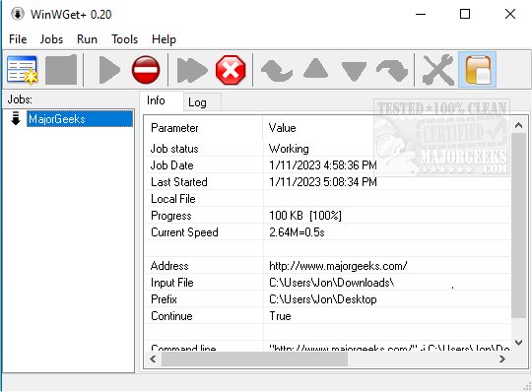Image resolution: width=532 pixels, height=392 pixels.
Task: Click the 'Local File' parameter label
Action: pos(173,199)
